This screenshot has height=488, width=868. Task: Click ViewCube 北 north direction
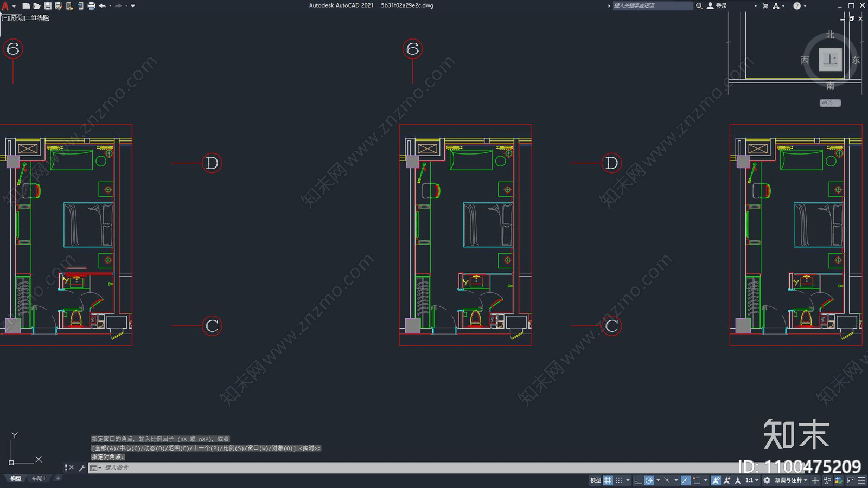[830, 35]
